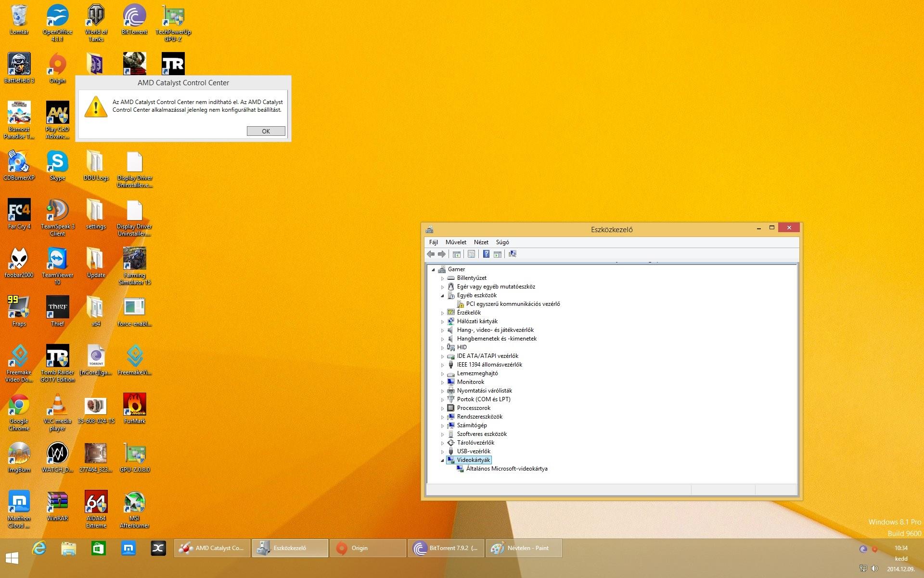Click OK in AMD Catalyst dialog
The width and height of the screenshot is (924, 578).
(x=266, y=131)
